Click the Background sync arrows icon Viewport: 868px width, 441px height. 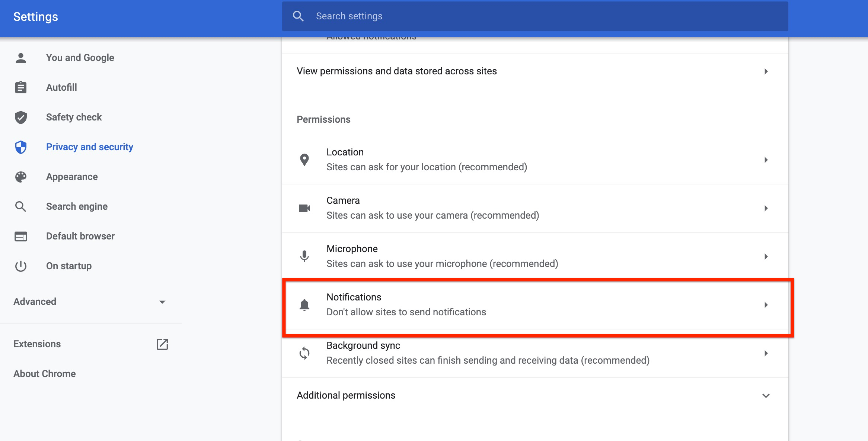click(304, 353)
